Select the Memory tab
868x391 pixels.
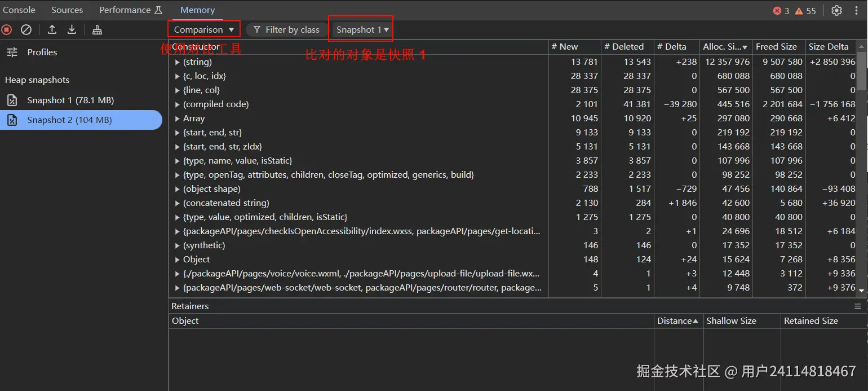pos(197,10)
